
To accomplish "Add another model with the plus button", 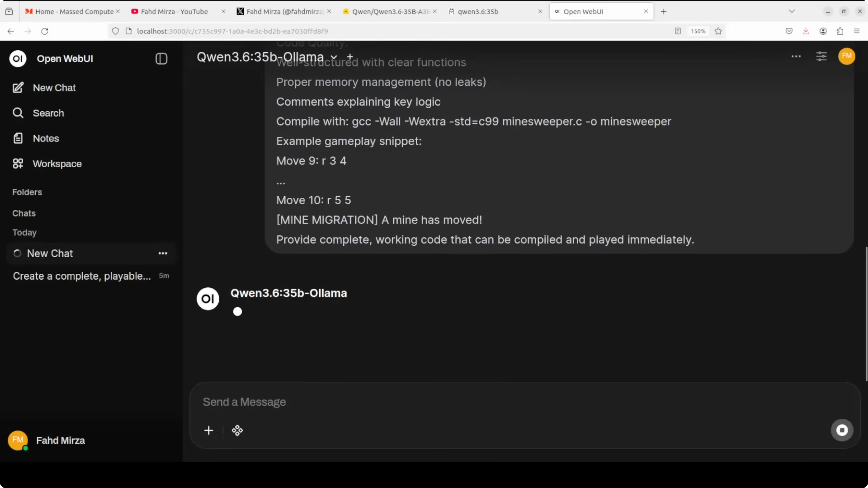I will [x=350, y=56].
